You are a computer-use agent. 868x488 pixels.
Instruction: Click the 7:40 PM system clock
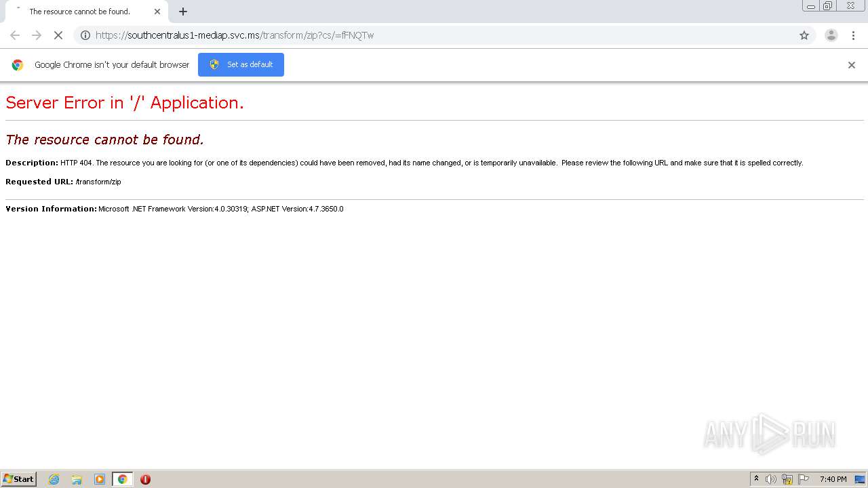833,479
